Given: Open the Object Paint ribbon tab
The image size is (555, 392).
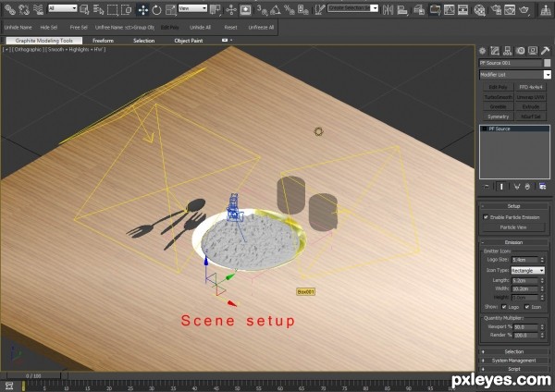Looking at the screenshot, I should 189,41.
